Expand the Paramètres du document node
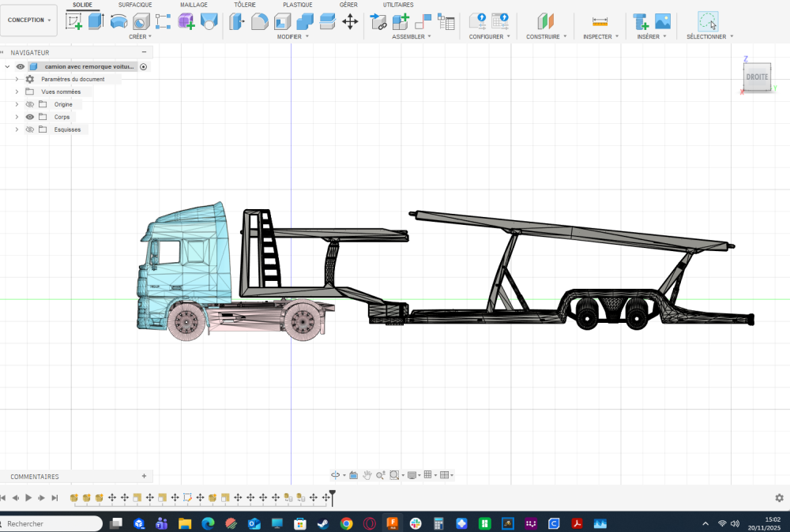Screen dimensions: 790x532 17,79
